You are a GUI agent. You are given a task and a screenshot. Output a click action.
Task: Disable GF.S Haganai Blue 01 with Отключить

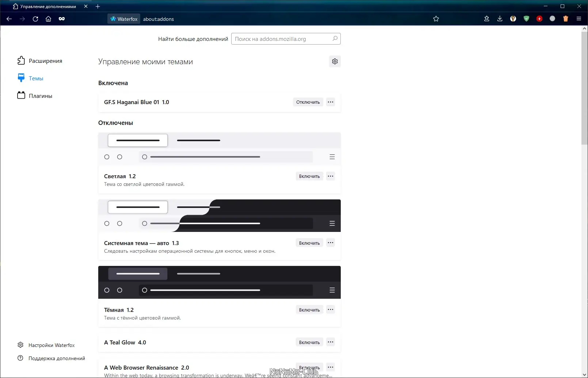[308, 102]
